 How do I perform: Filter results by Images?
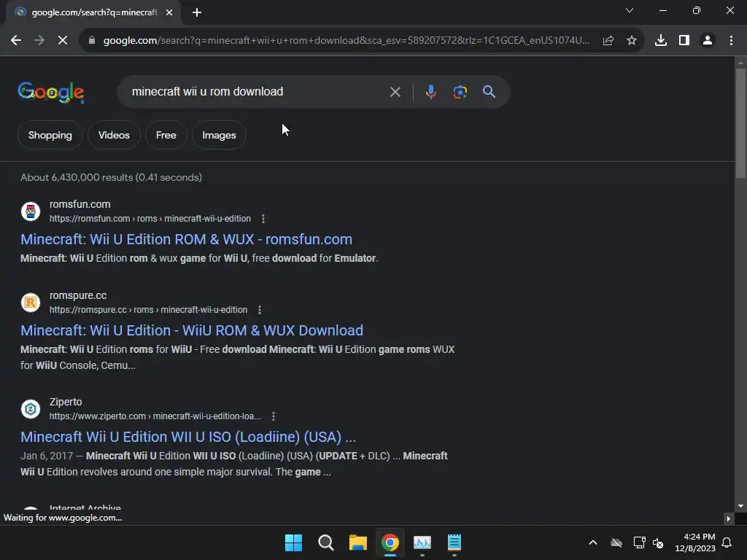219,135
